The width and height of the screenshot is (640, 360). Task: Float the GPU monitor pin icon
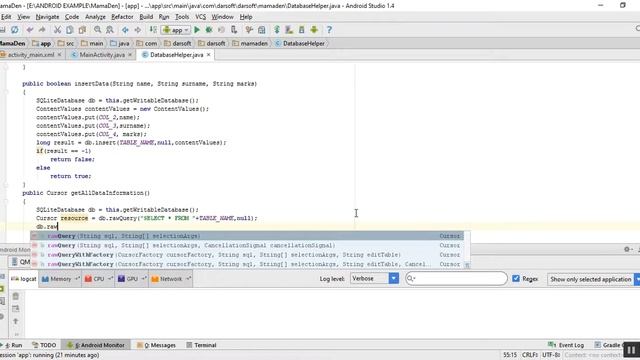click(x=144, y=279)
